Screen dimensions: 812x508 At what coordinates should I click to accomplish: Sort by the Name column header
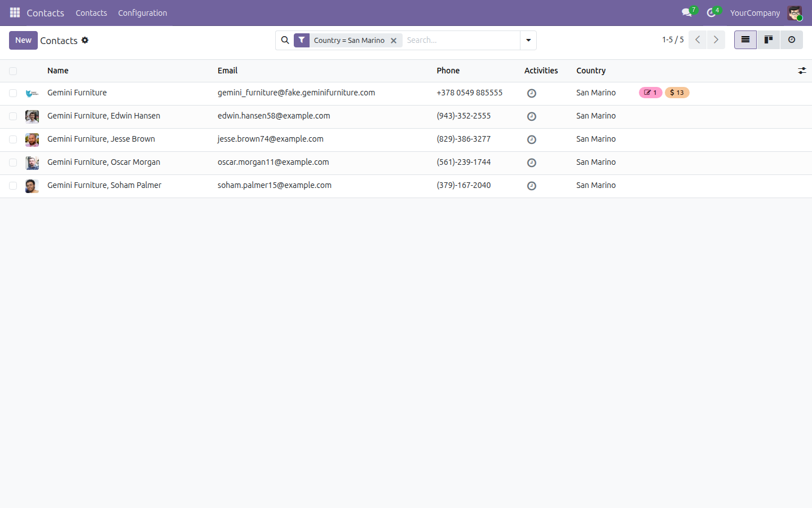coord(58,71)
